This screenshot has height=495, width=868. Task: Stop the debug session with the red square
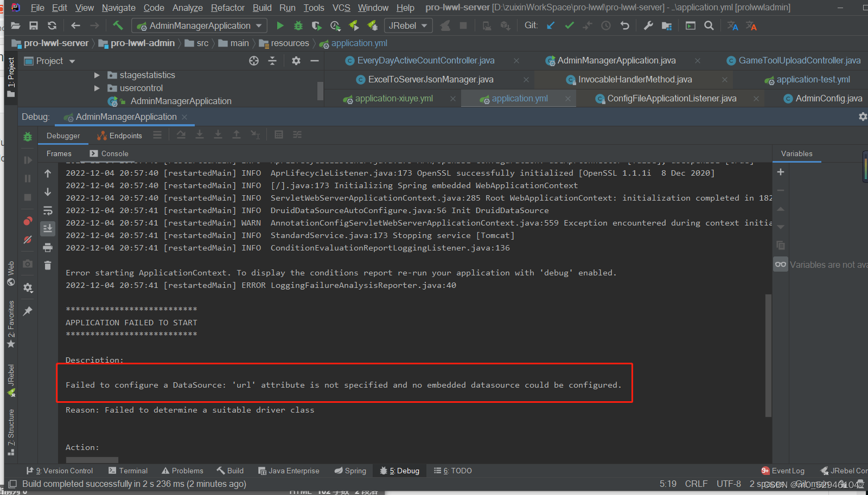coord(27,197)
